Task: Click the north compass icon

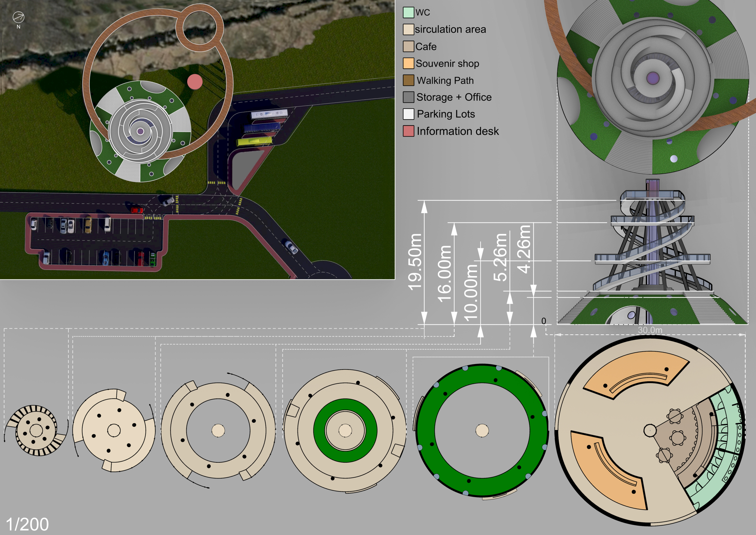Action: point(18,17)
